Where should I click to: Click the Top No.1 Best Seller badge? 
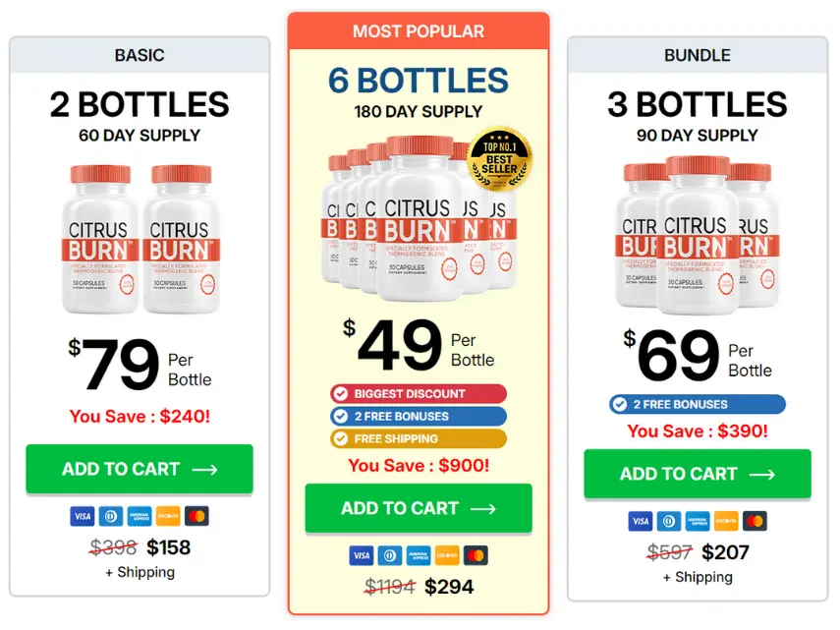[x=499, y=156]
